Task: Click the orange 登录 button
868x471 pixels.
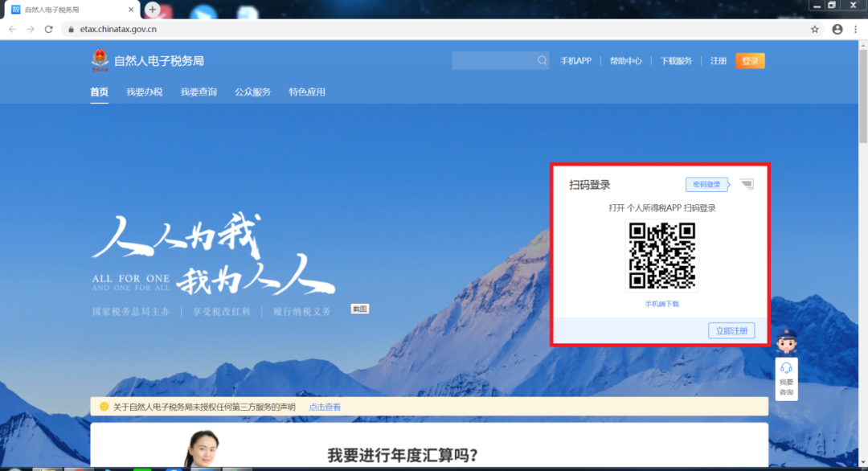Action: pos(750,61)
